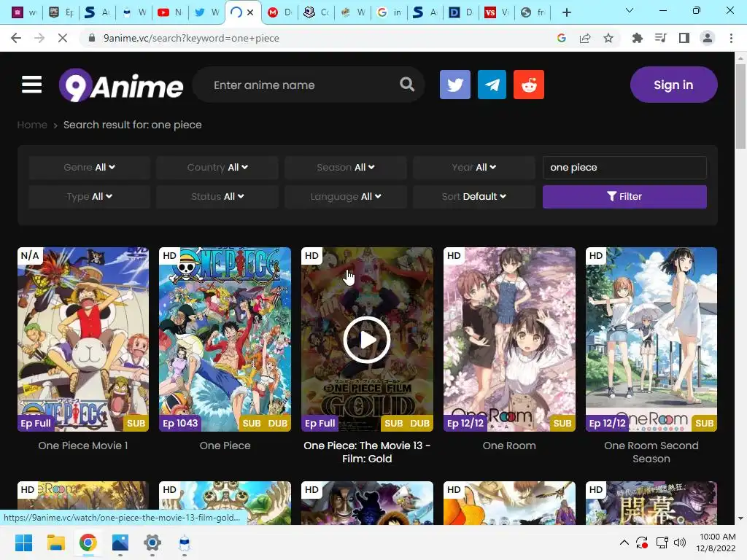747x560 pixels.
Task: Show hidden tray icons chevron
Action: tap(624, 542)
